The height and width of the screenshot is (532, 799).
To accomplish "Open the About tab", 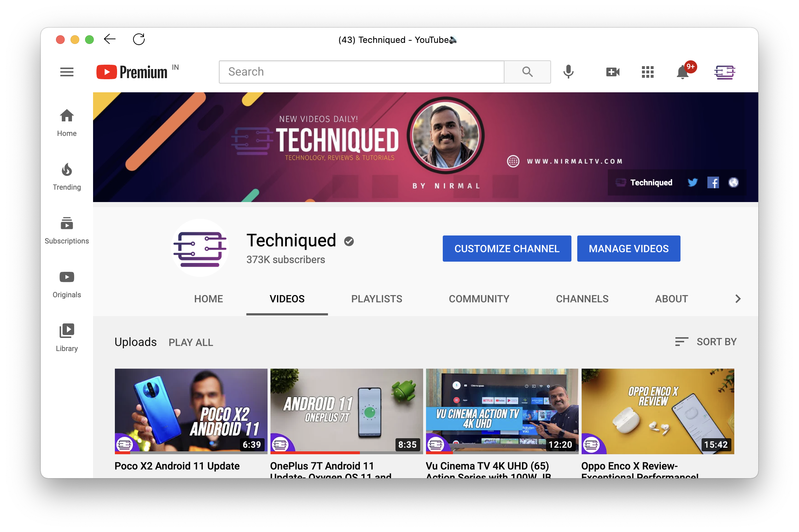I will pos(671,299).
